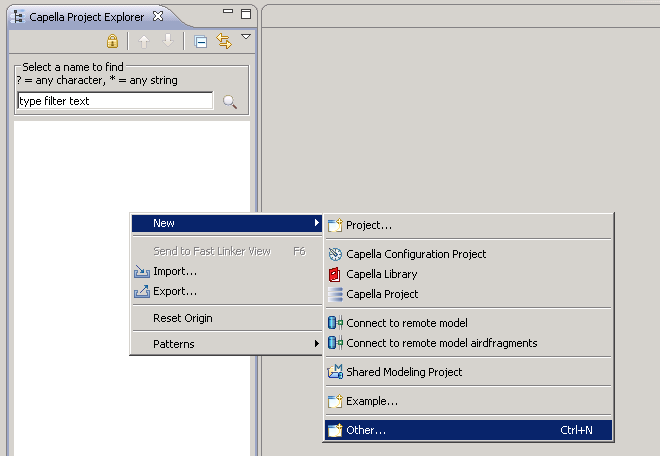Viewport: 660px width, 456px height.
Task: Open the Patterns submenu
Action: tap(227, 344)
